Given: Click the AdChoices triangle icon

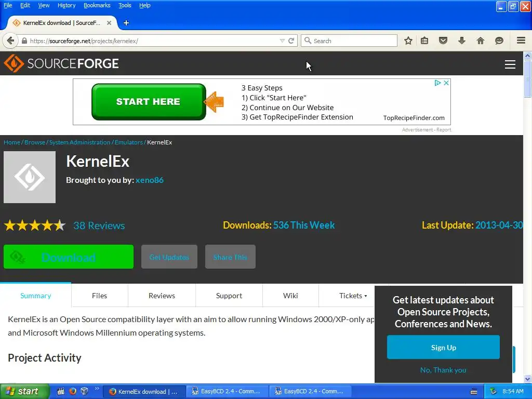Looking at the screenshot, I should point(437,83).
